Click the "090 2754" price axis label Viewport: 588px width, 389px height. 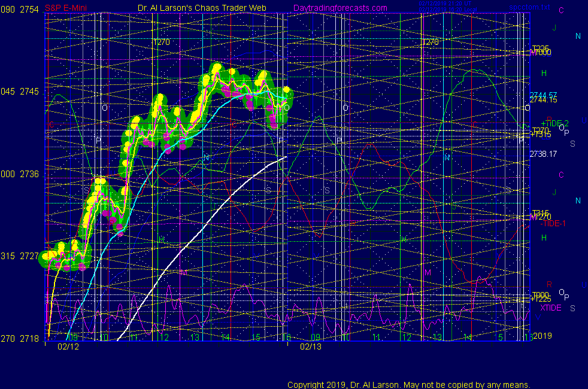pos(20,10)
